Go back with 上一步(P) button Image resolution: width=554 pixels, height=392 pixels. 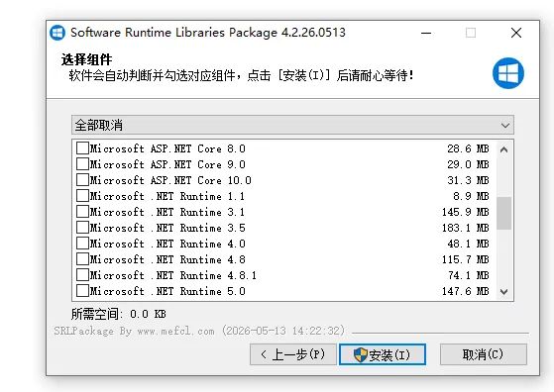293,354
